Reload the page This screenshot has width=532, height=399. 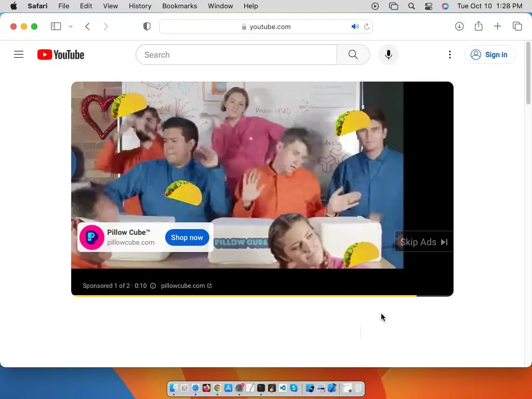click(x=367, y=26)
